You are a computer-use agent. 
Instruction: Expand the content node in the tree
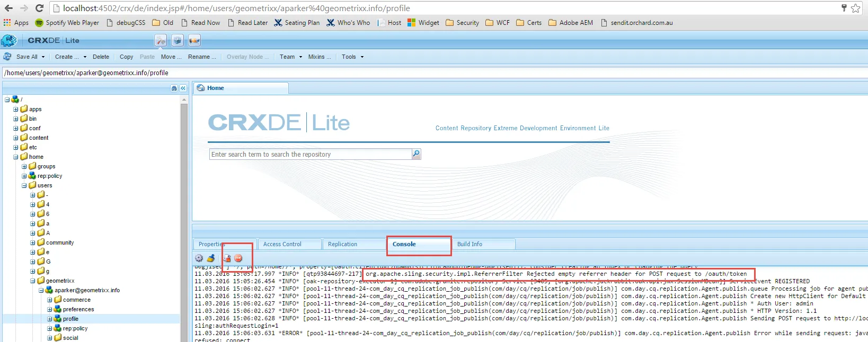point(16,138)
